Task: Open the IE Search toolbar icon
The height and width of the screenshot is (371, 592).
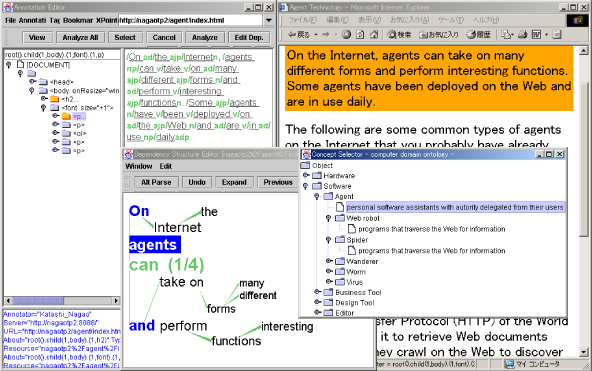Action: 399,35
